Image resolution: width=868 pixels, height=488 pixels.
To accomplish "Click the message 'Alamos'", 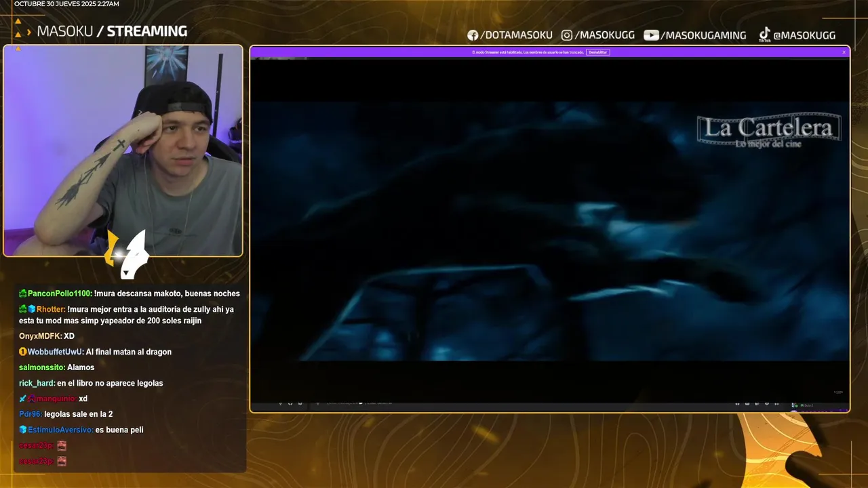I will pyautogui.click(x=81, y=367).
